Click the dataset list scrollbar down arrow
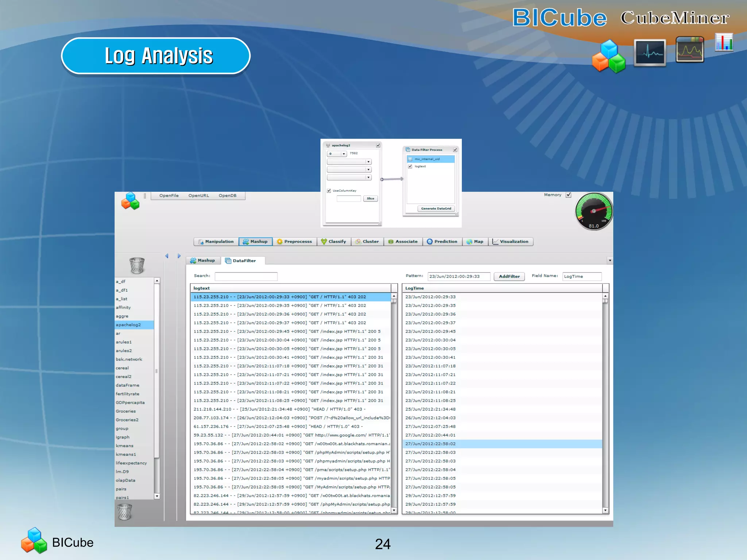Screen dimensions: 747x560 [x=157, y=496]
